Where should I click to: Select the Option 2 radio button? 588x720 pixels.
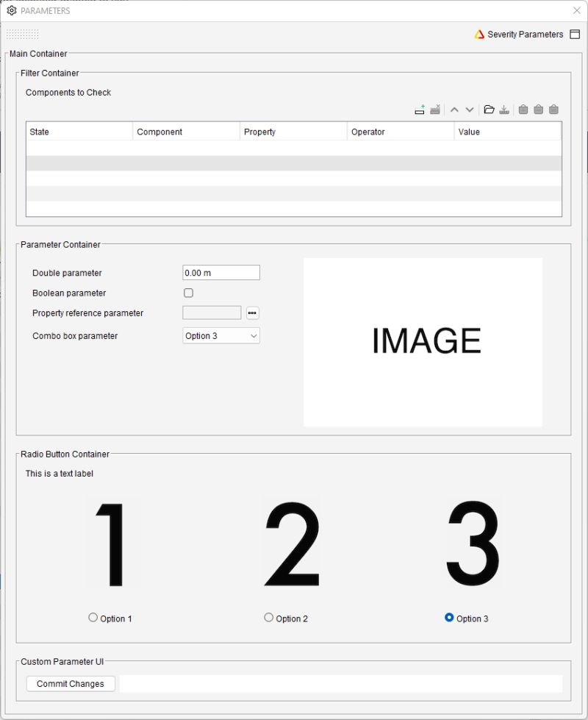[268, 617]
